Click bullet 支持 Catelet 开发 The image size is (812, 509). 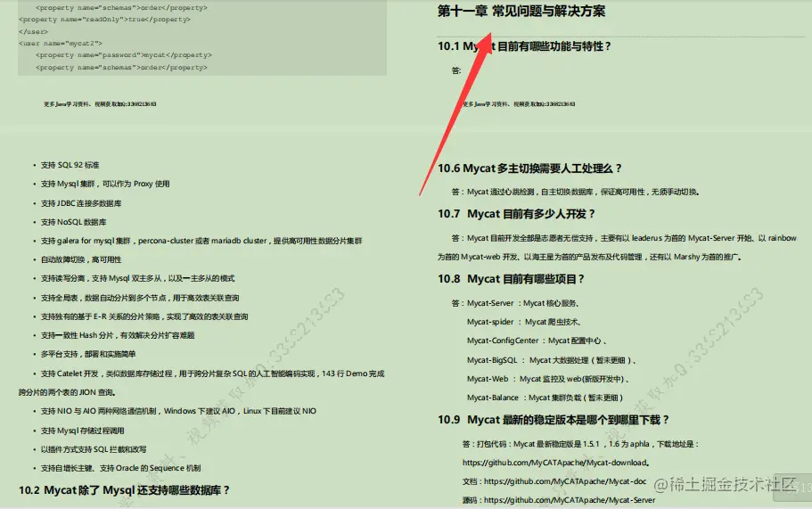point(213,374)
